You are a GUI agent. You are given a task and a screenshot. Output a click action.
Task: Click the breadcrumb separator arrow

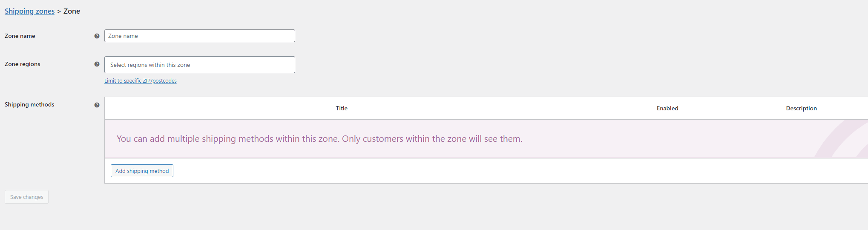(x=59, y=11)
